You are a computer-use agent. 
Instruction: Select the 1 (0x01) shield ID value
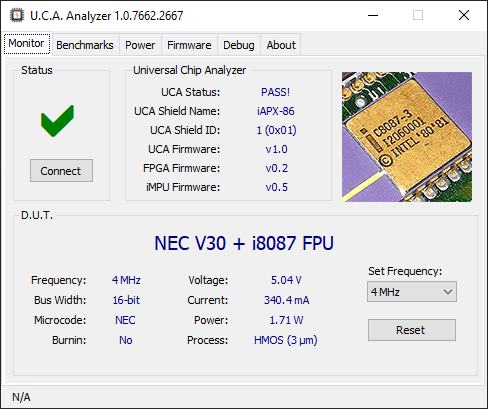pos(276,130)
